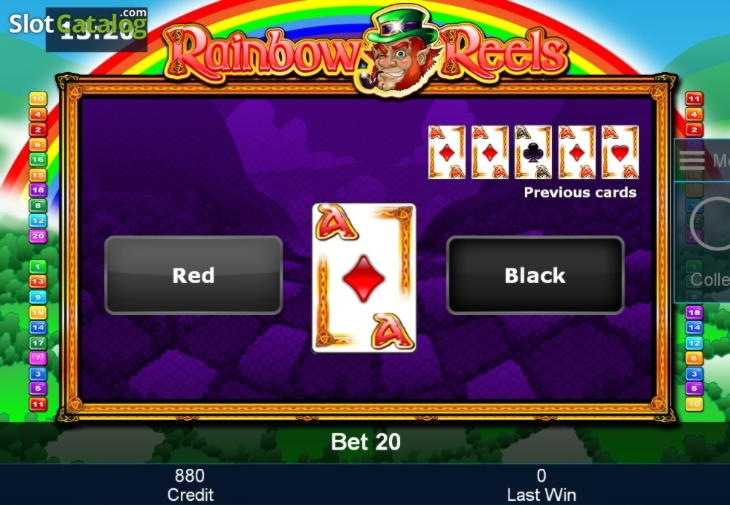Click the Ace of Clubs previous card

coord(533,152)
